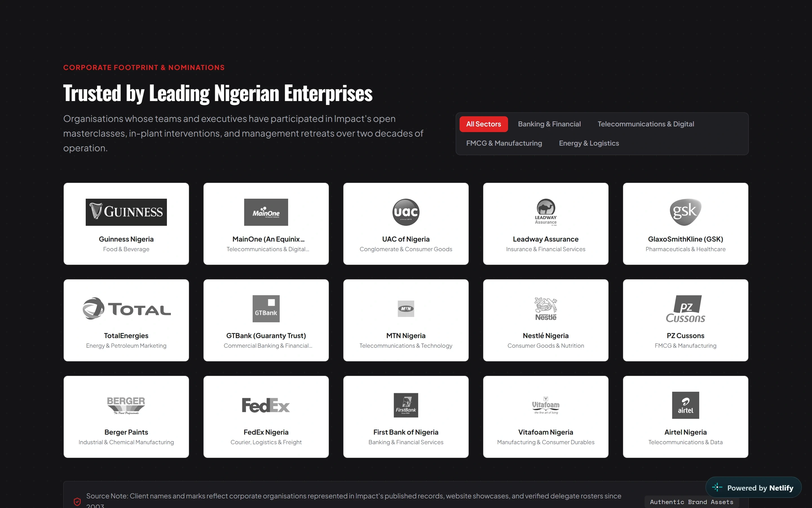
Task: Click Manufacturing & Consumer Durables label
Action: pos(546,442)
